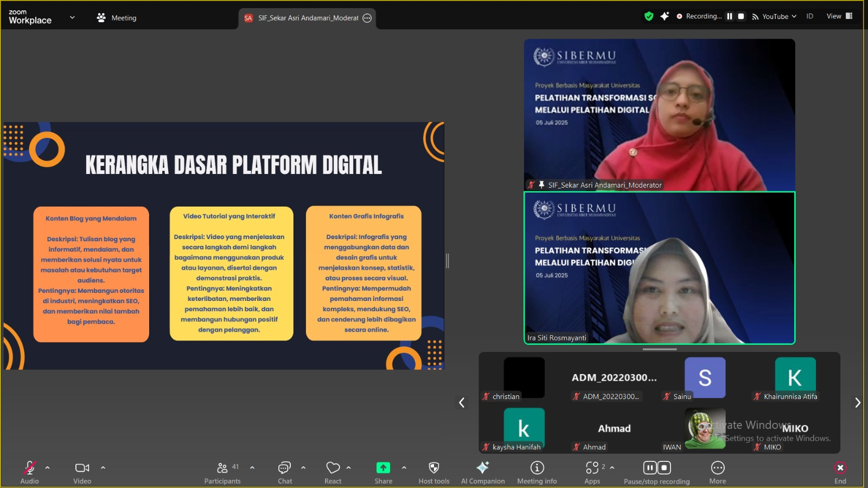This screenshot has width=868, height=488.
Task: Pause recording from the top bar
Action: (730, 16)
